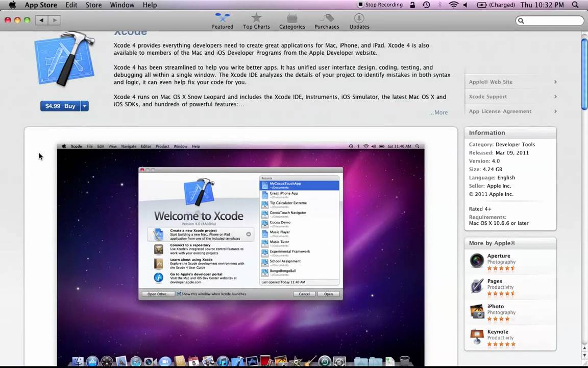Screen dimensions: 588x368
Task: Open the Wi-Fi menu bar icon
Action: [454, 5]
